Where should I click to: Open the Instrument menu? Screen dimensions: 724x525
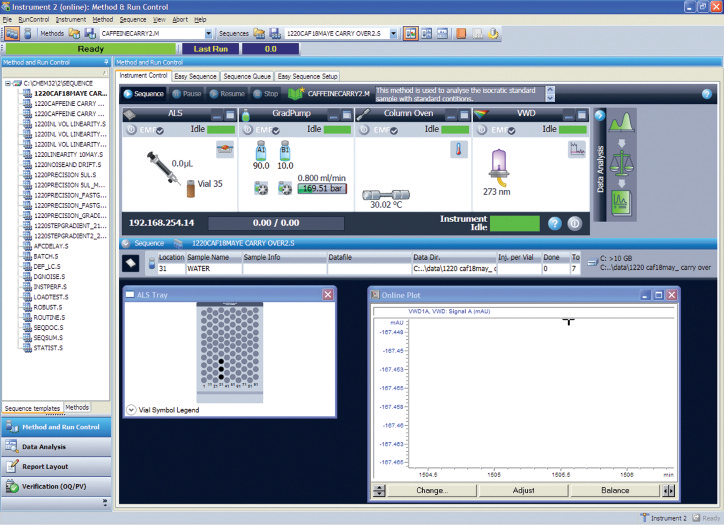(70, 19)
